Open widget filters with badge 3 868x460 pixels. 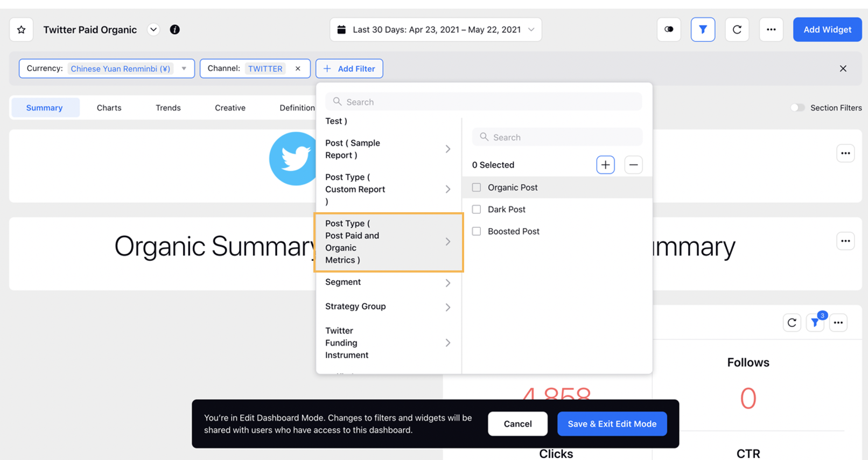[x=815, y=323]
